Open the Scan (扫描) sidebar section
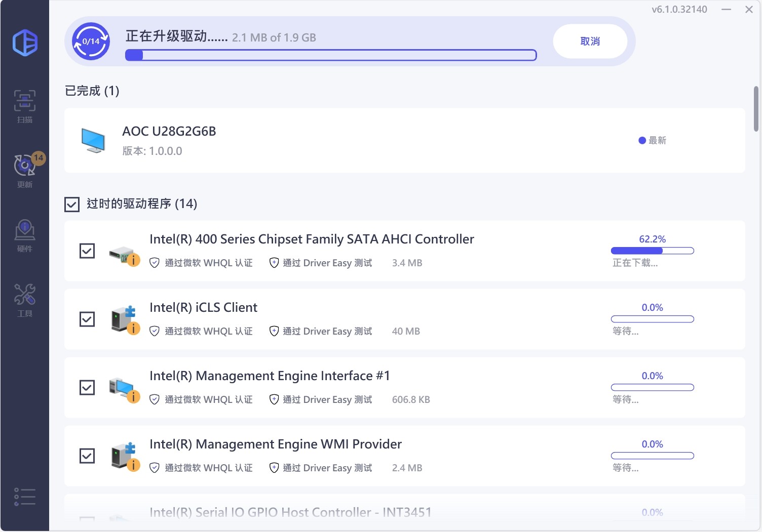Viewport: 762px width, 532px height. tap(25, 106)
